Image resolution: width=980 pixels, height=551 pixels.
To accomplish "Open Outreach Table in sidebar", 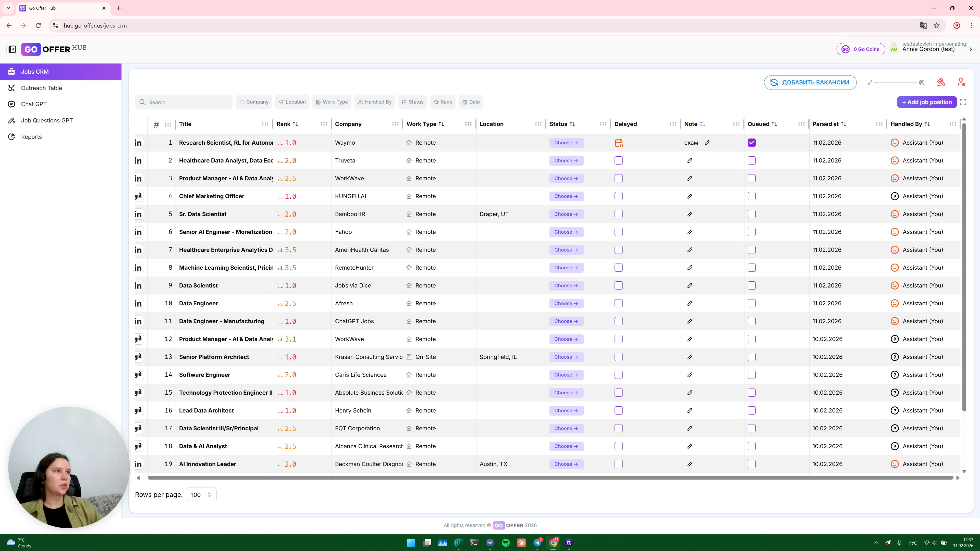I will click(41, 88).
